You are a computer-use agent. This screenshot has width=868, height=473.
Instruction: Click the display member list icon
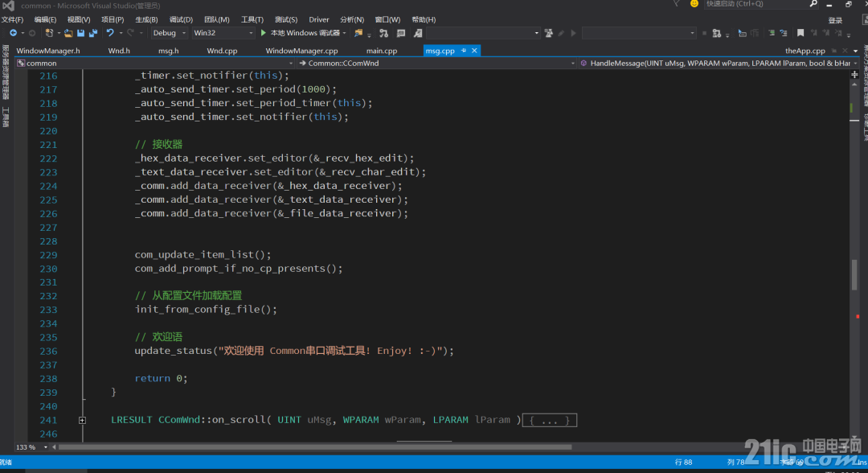click(x=743, y=33)
